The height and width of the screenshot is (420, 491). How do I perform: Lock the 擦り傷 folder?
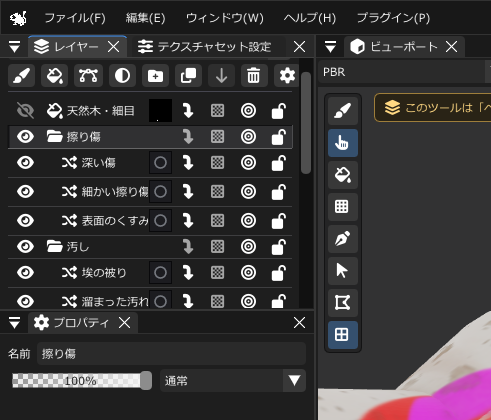pos(279,137)
